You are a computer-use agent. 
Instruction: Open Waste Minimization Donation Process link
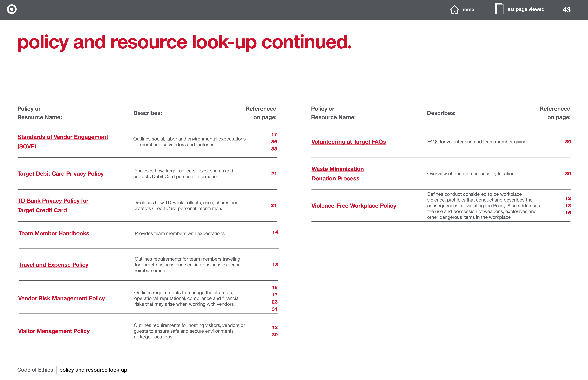[337, 174]
